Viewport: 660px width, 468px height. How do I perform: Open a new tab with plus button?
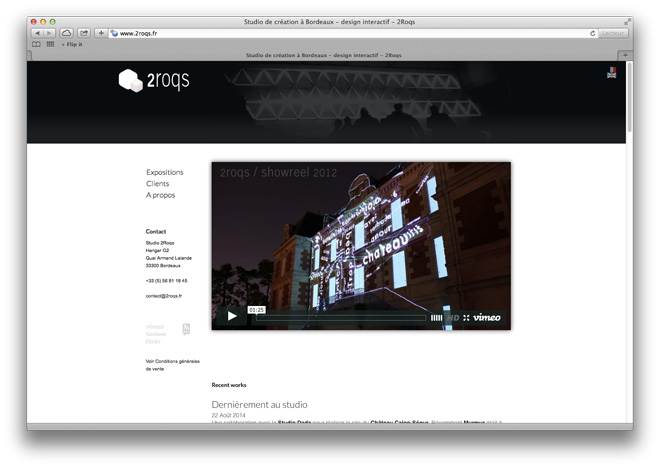tap(625, 55)
